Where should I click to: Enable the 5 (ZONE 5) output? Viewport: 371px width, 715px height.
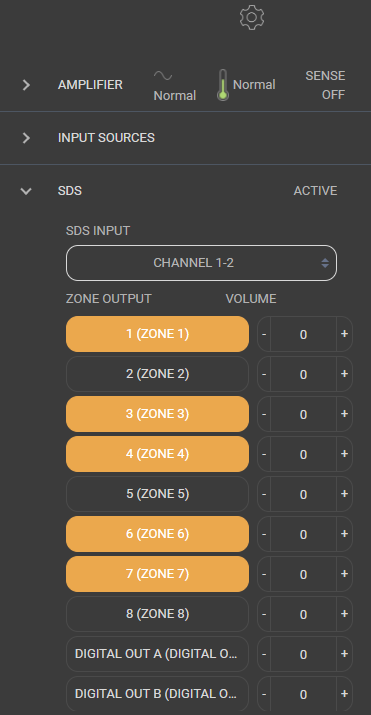point(157,494)
